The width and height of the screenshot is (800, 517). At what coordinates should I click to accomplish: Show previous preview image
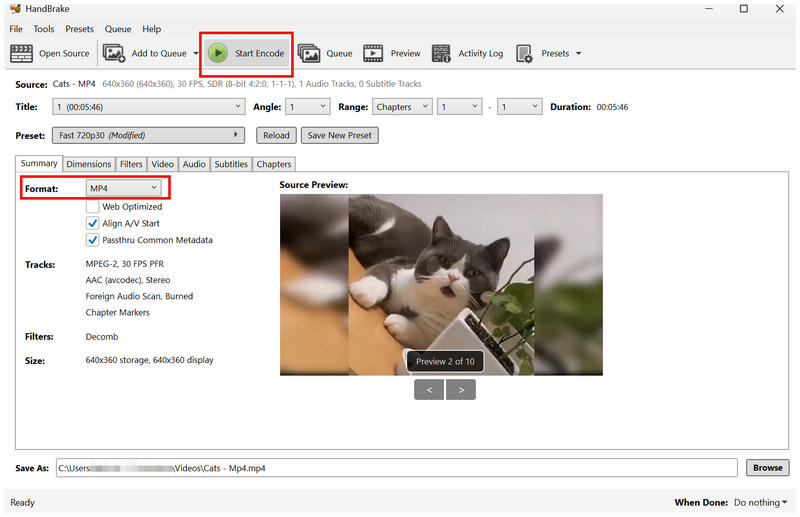(x=429, y=389)
